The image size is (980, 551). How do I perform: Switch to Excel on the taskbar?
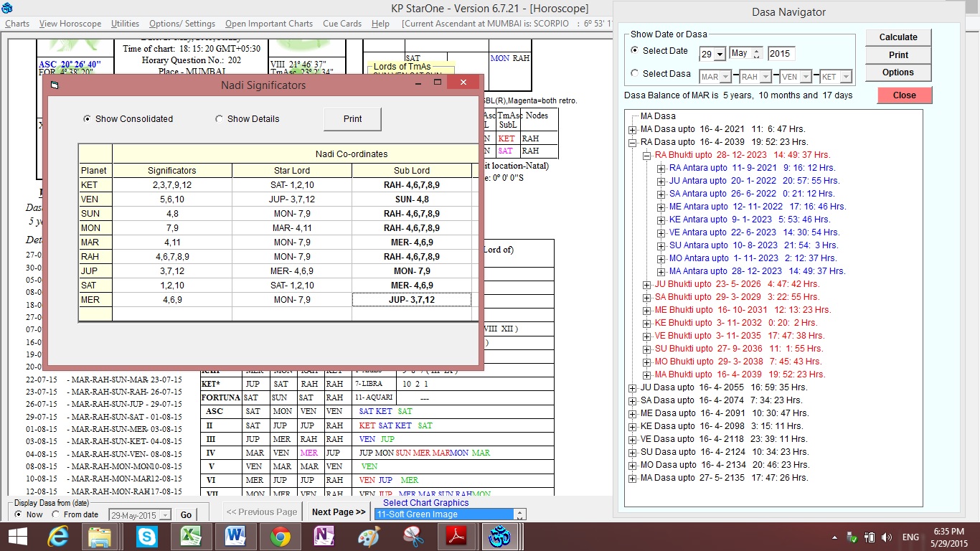click(190, 536)
